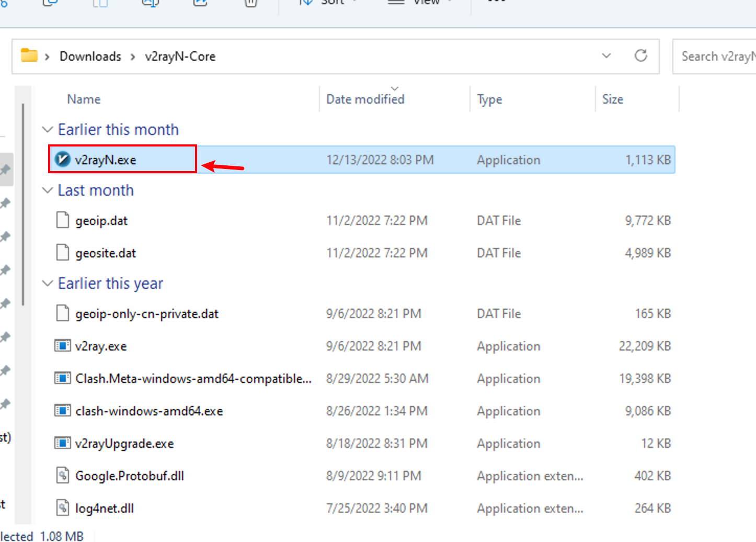Click the 165 KB size value
The image size is (756, 542).
tap(653, 313)
